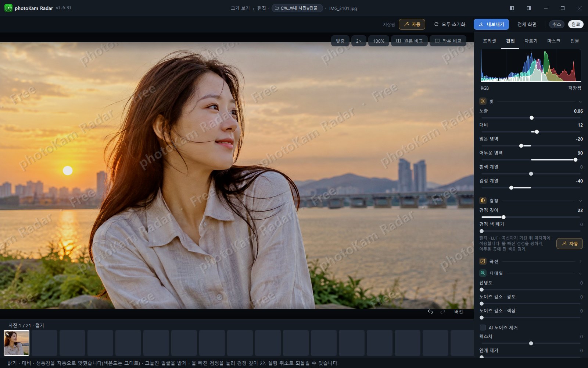The width and height of the screenshot is (588, 368).
Task: Click the magnifier icon of 디테일 section
Action: pos(483,273)
